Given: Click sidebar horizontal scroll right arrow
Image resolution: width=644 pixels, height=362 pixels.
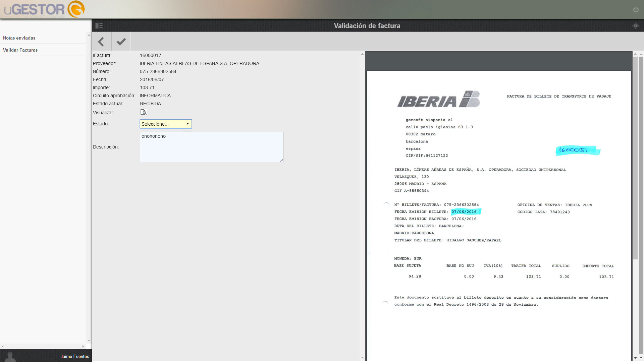Looking at the screenshot, I should 83,346.
